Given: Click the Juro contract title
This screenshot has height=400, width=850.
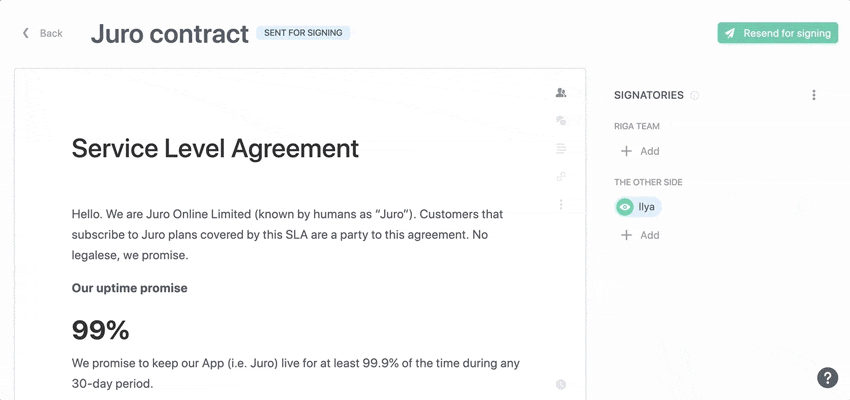Looking at the screenshot, I should coord(169,33).
